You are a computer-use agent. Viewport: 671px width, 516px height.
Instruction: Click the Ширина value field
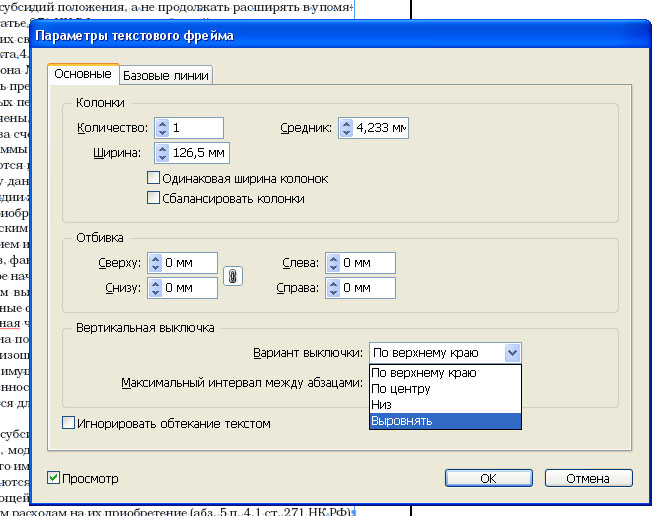[x=199, y=153]
